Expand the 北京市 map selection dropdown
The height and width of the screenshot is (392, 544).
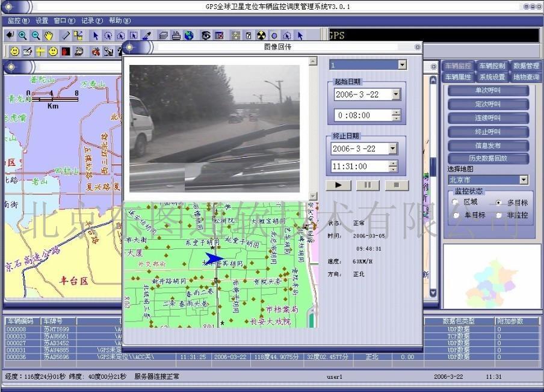pos(524,180)
